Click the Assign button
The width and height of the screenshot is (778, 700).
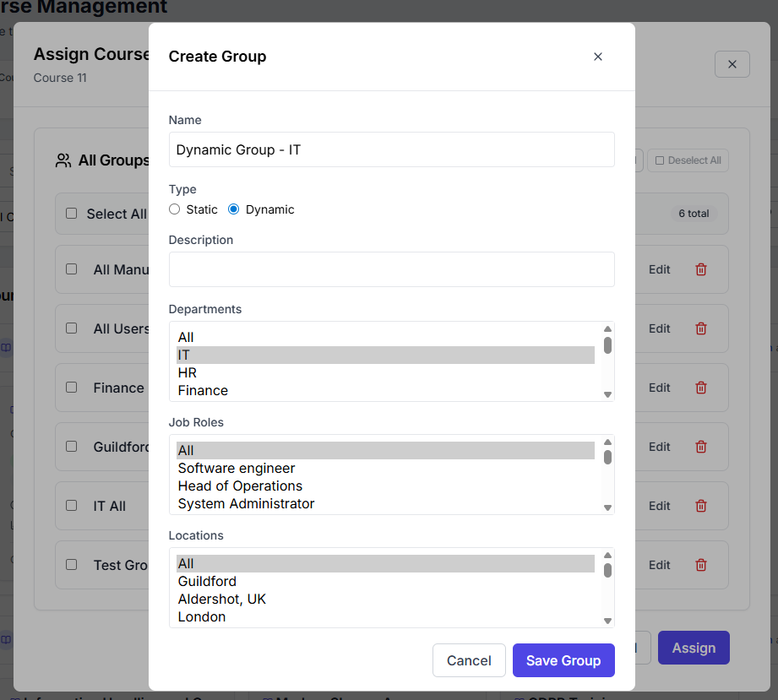click(x=694, y=648)
